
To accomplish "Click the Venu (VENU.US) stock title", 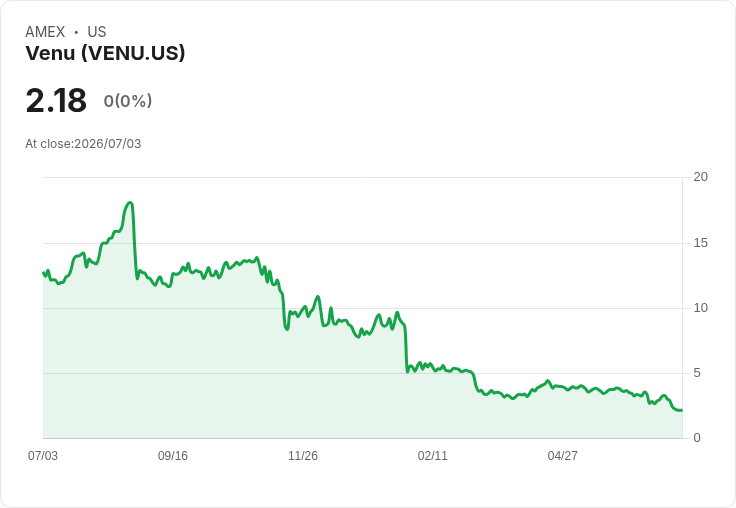I will 105,53.
